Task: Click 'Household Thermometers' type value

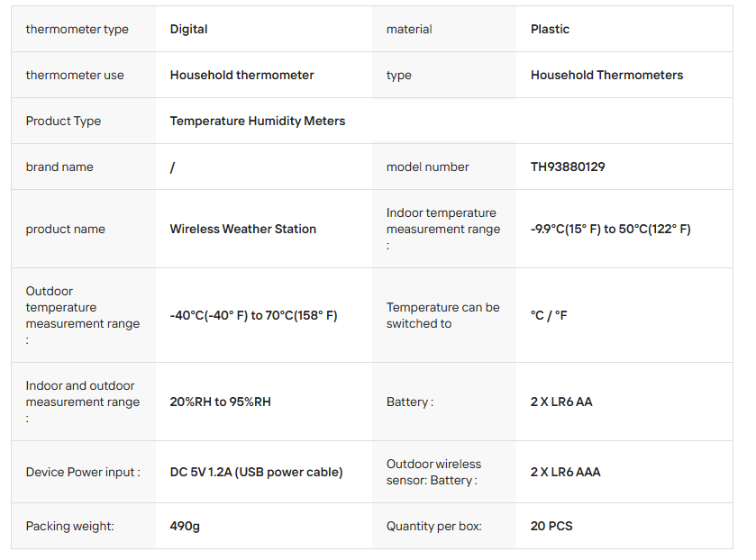Action: click(x=606, y=76)
